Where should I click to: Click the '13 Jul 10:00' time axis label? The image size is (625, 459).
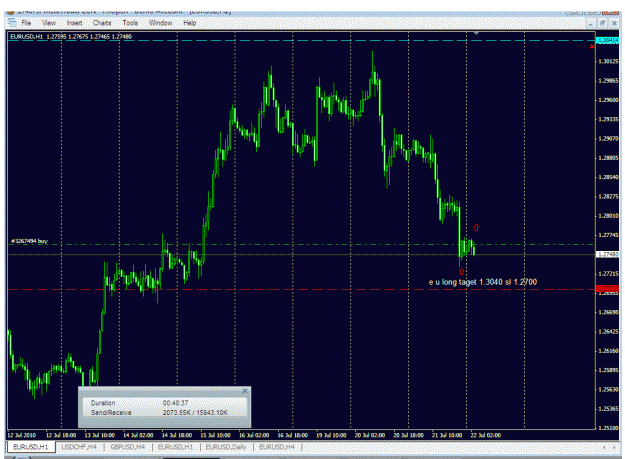[x=100, y=435]
